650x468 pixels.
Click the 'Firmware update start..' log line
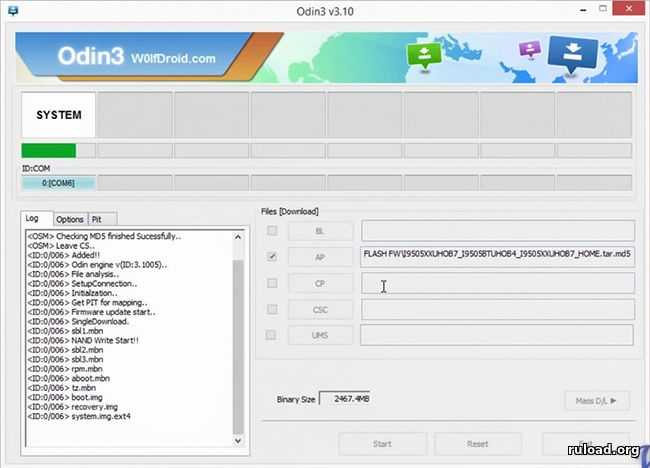(91, 312)
